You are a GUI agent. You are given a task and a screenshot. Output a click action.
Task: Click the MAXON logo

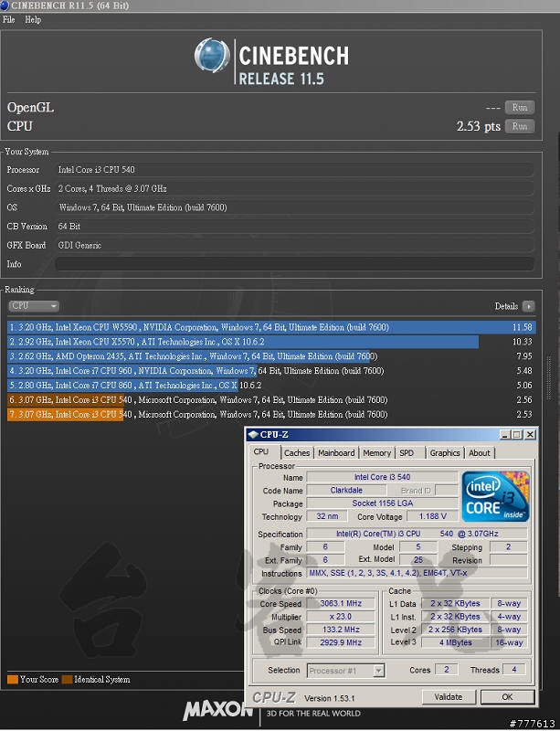(217, 711)
